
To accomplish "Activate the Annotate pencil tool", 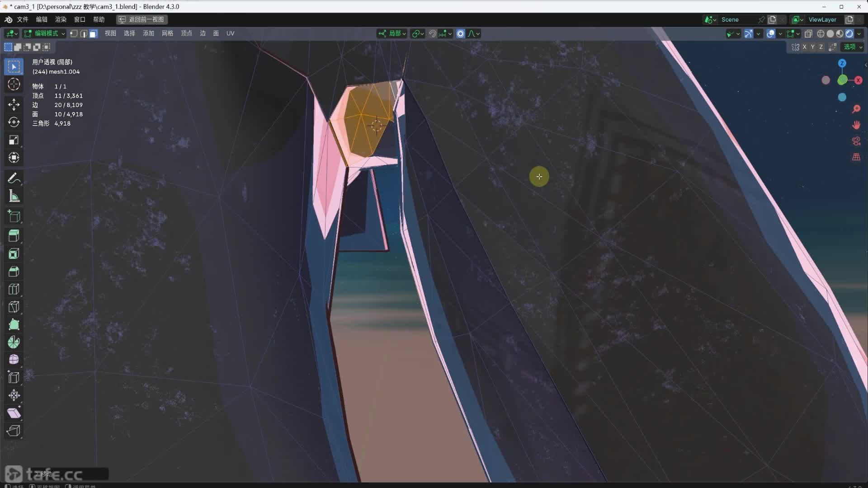I will 14,178.
